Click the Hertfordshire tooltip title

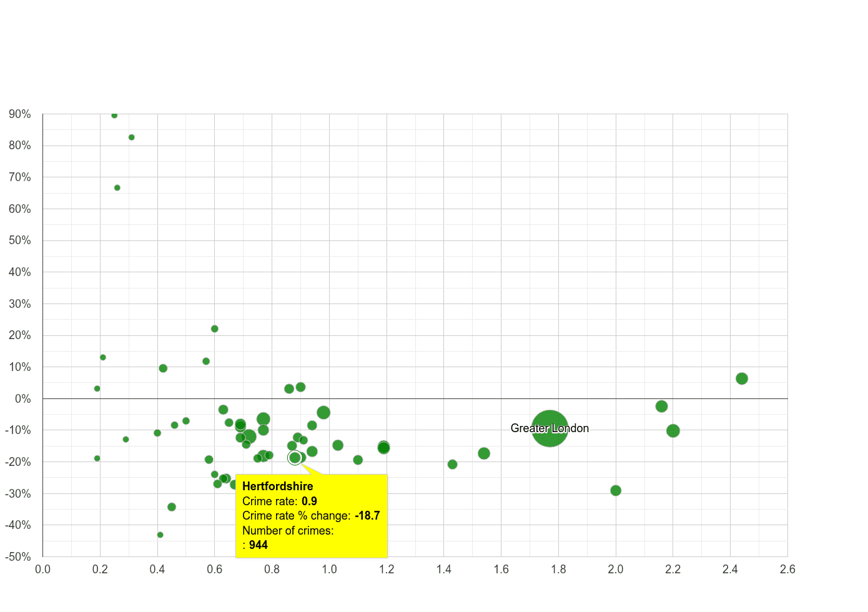coord(278,486)
